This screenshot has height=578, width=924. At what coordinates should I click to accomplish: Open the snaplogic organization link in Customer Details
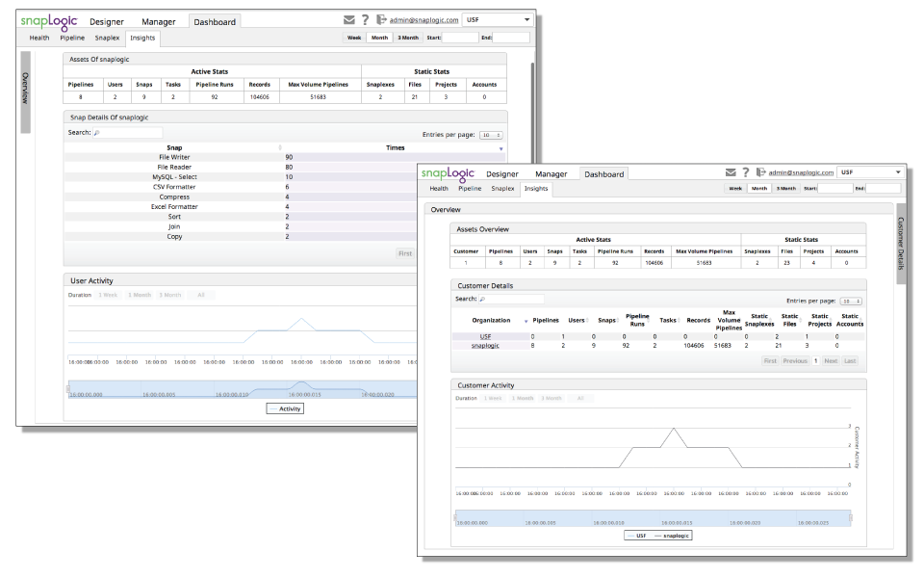[x=485, y=346]
